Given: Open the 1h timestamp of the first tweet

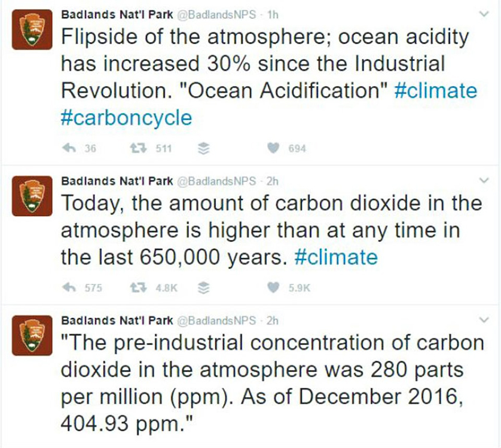Looking at the screenshot, I should 273,15.
